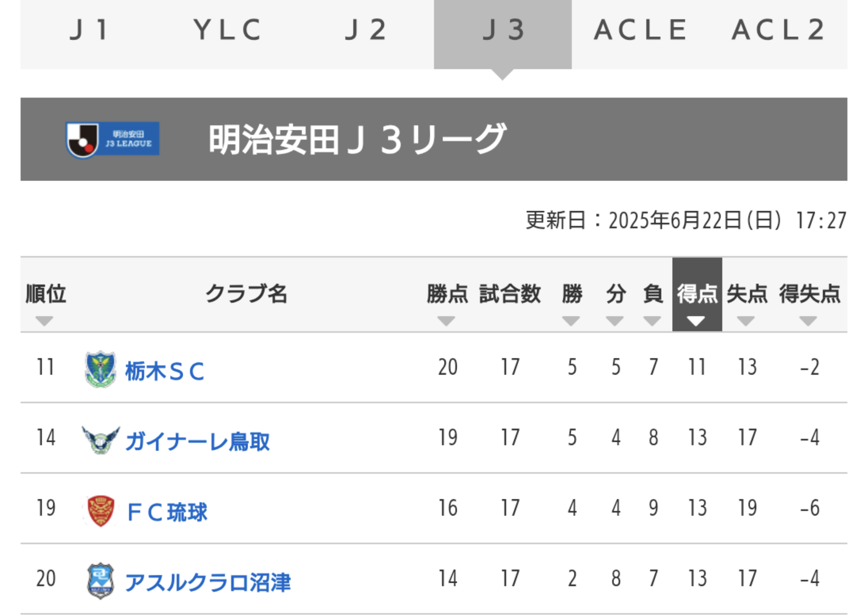Sort by 分 draws column
Viewport: 868px width, 616px height.
point(615,321)
